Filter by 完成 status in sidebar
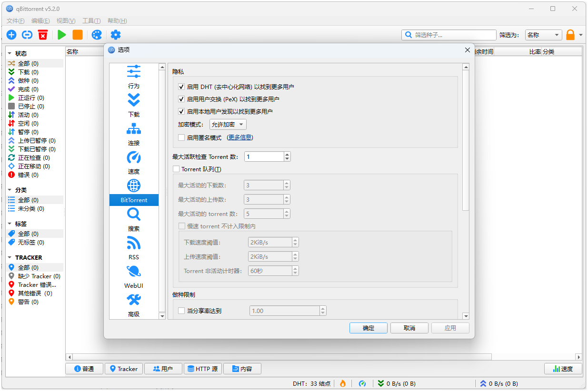Viewport: 588px width, 391px height. pyautogui.click(x=34, y=89)
